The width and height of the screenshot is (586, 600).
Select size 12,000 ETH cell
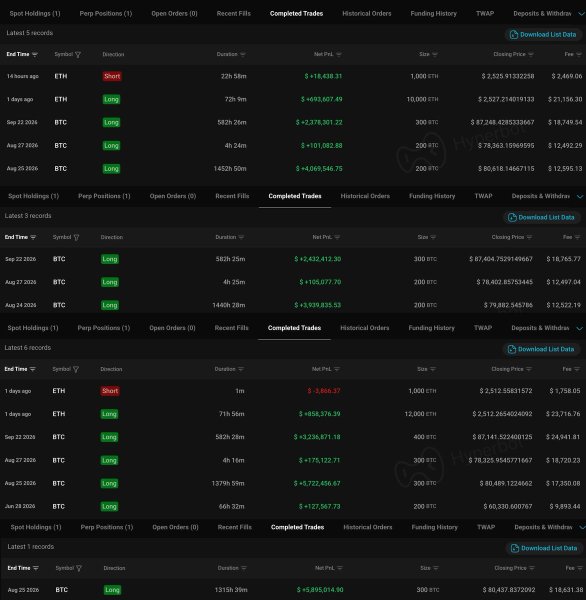[420, 414]
